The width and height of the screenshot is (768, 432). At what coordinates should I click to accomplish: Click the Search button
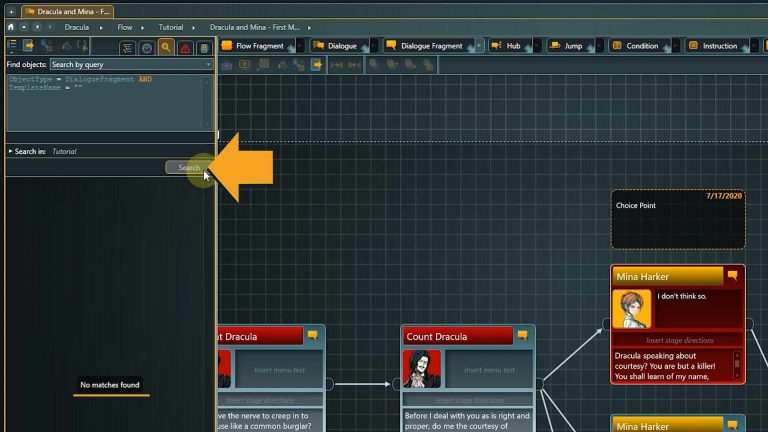pos(189,168)
